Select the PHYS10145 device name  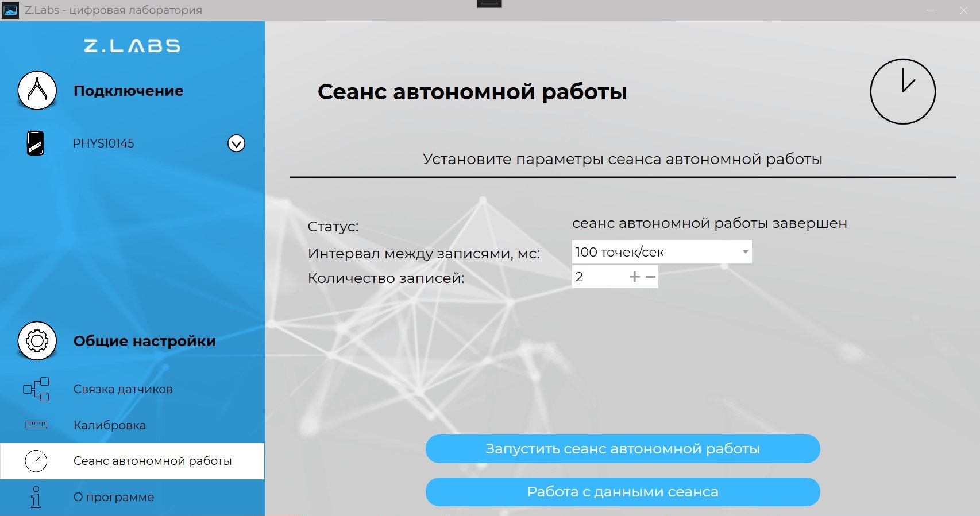pyautogui.click(x=103, y=143)
